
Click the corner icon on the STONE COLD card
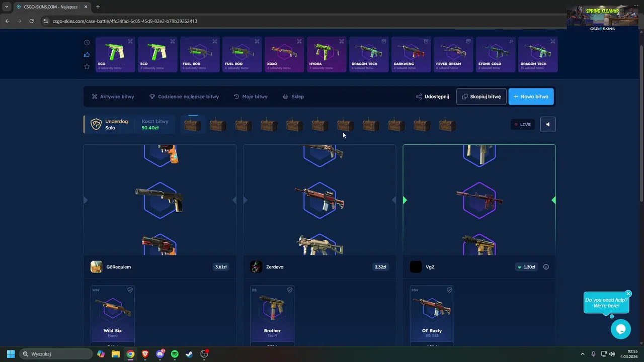(511, 41)
